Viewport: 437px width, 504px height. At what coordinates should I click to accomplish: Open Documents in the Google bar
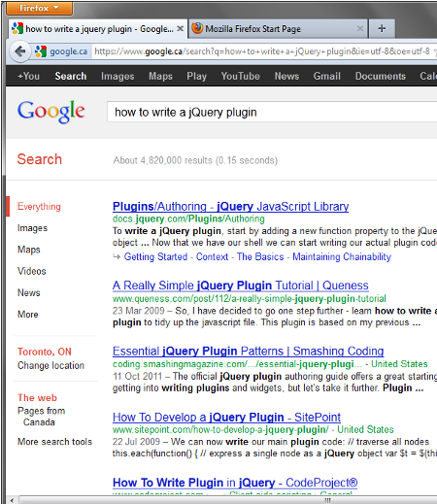381,76
